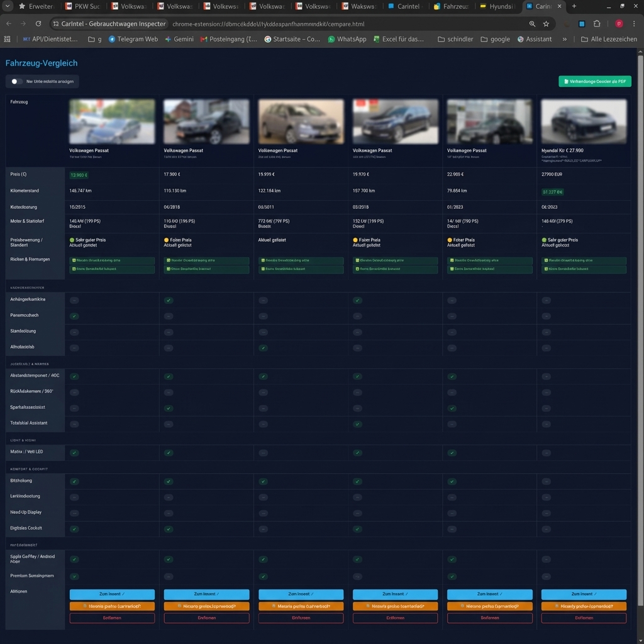Click Zum Inserat for the 17.300 € Passat
Viewport: 644px width, 644px height.
point(206,594)
